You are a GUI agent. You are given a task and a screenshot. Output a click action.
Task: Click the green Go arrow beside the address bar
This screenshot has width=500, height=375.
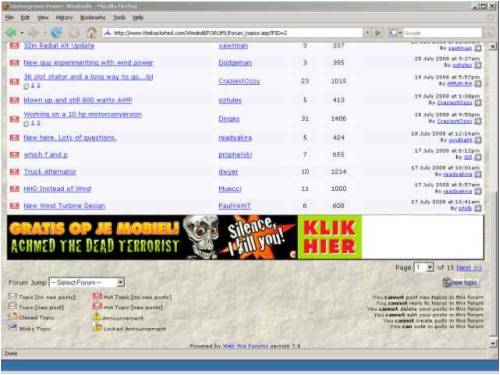(378, 33)
